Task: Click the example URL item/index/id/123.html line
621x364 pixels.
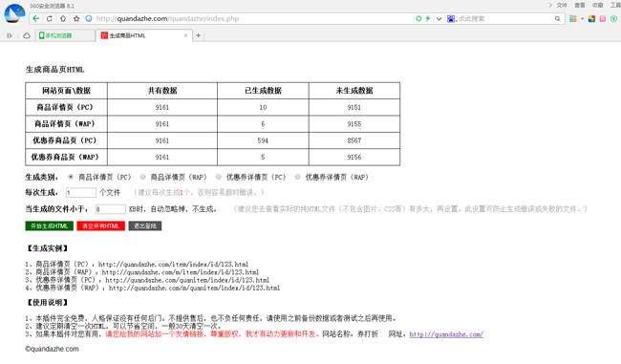Action: 137,265
